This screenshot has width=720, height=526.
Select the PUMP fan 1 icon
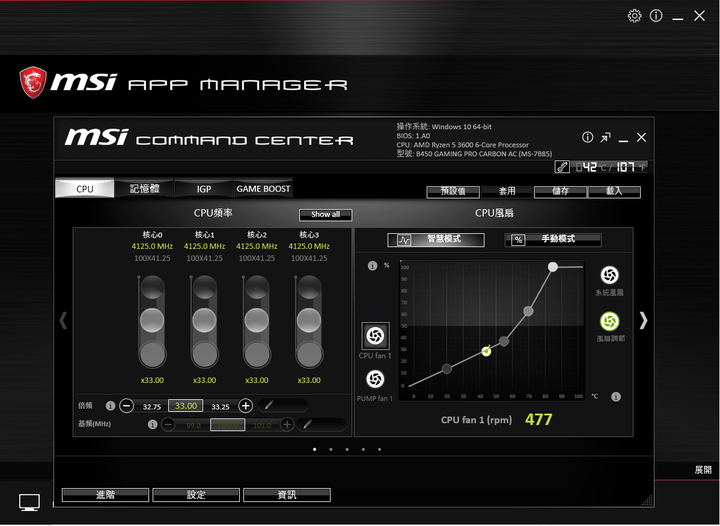click(375, 379)
